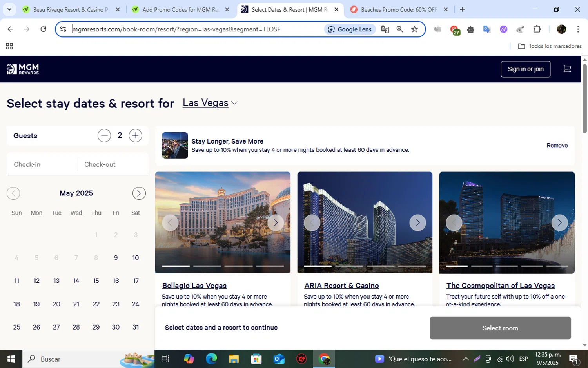
Task: Show next Cosmopolitan photo
Action: (559, 223)
